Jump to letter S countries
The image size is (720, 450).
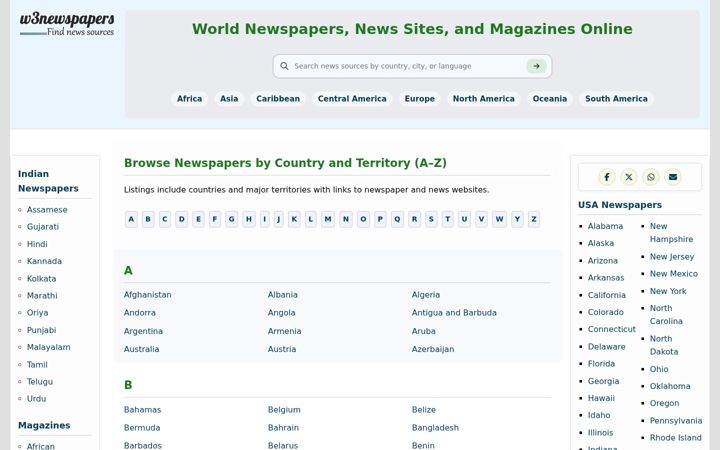click(431, 219)
